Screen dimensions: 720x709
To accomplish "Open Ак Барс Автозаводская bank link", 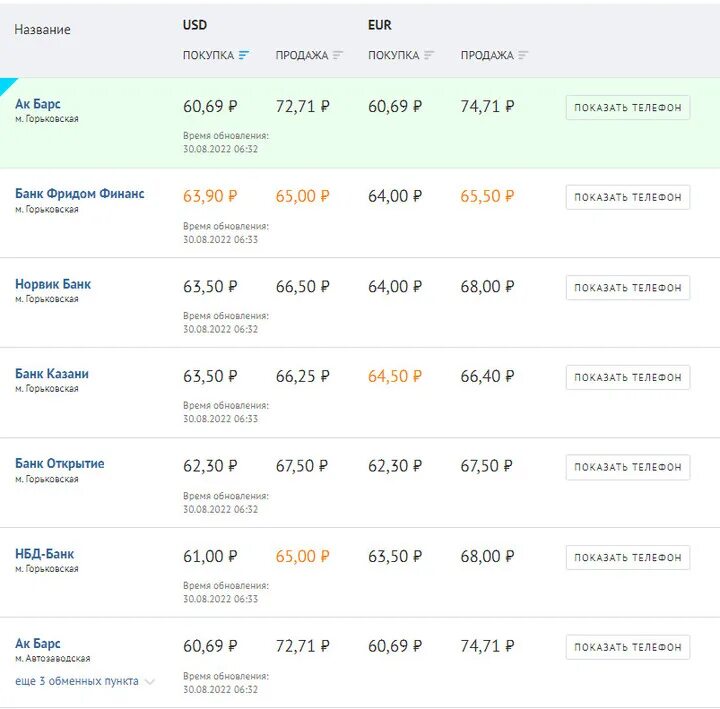I will point(38,644).
